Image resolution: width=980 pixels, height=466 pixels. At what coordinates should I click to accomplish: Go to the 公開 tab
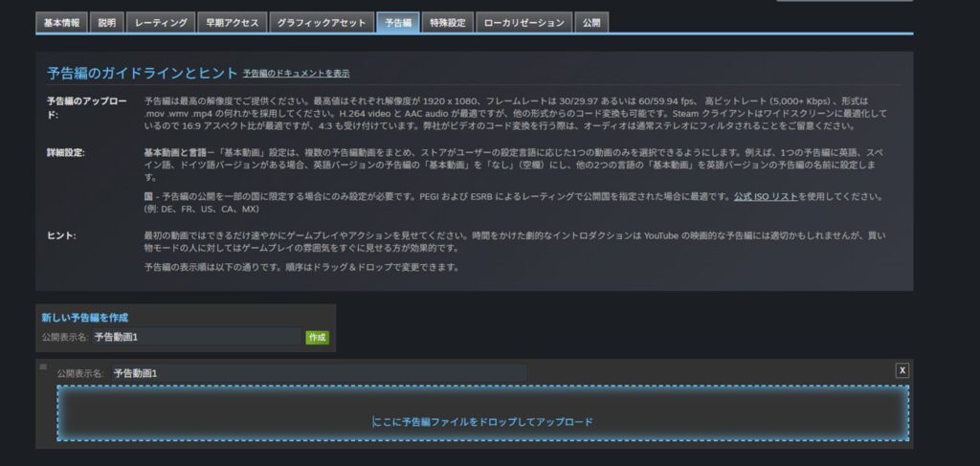(x=591, y=23)
